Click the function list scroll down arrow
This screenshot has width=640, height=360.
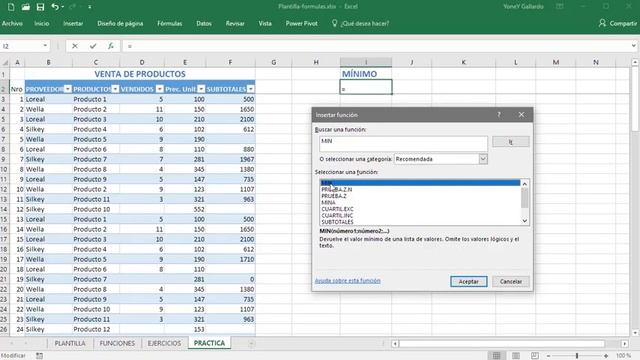(x=525, y=221)
